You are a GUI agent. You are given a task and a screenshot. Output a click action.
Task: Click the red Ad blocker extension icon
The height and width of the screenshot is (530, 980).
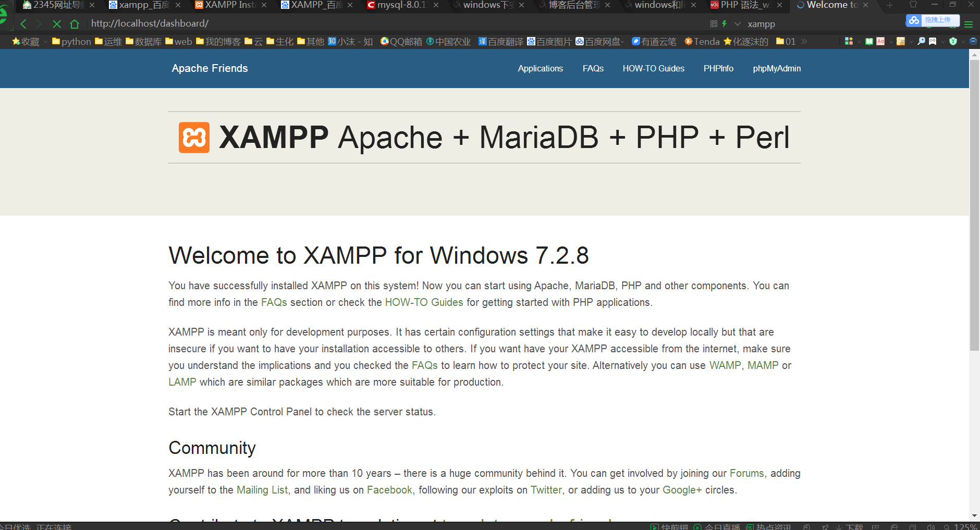tap(880, 41)
